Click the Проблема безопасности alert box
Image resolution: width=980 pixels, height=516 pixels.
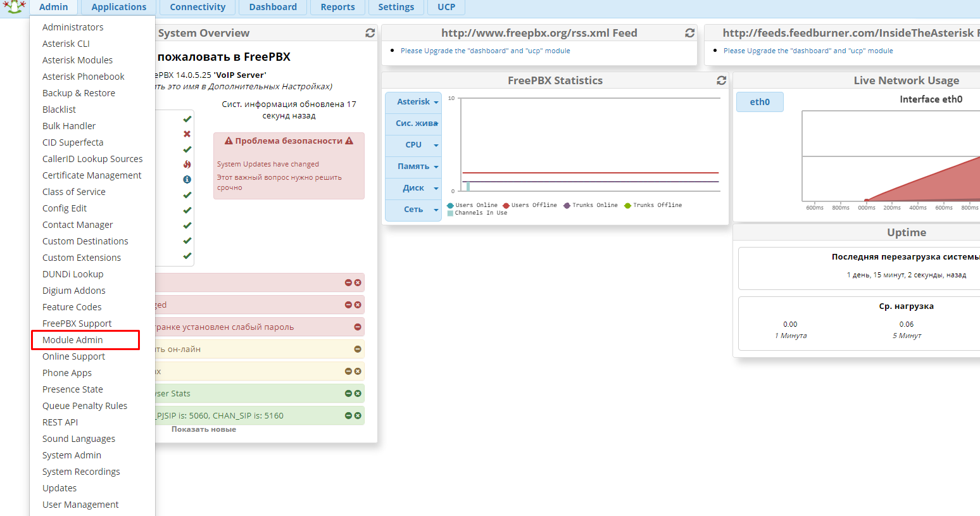289,166
